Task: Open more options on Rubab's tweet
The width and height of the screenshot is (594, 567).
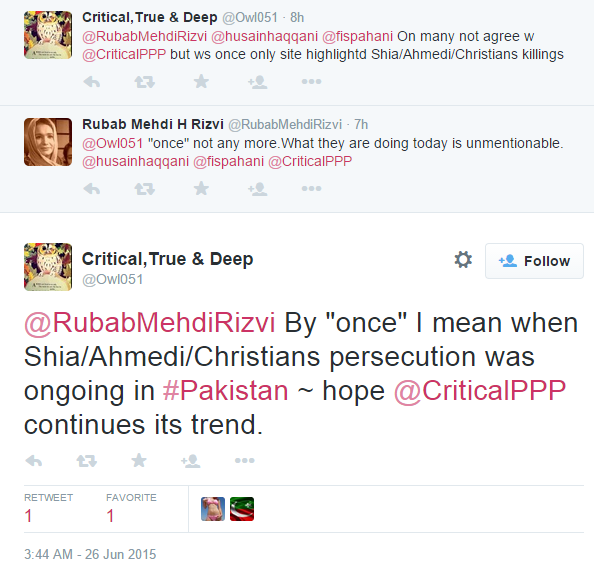Action: tap(311, 188)
